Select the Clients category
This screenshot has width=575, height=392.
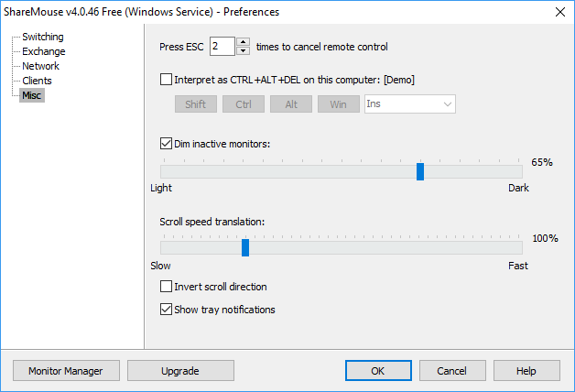coord(38,81)
